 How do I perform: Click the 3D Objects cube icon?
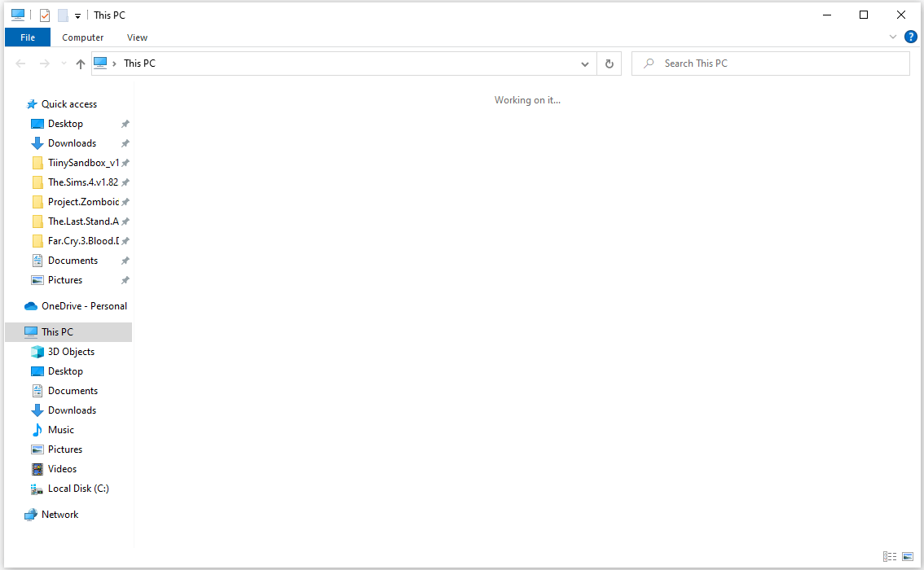click(37, 352)
